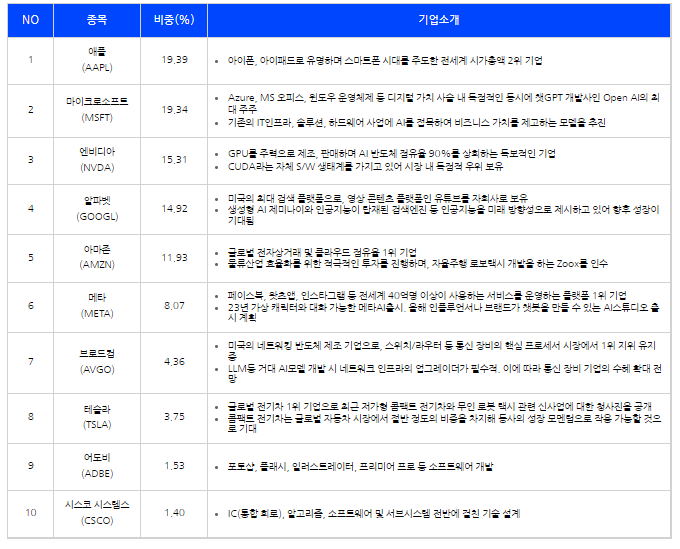Click the 23년 가상 캐릭터 메타AI line
The height and width of the screenshot is (549, 680).
pyautogui.click(x=444, y=312)
